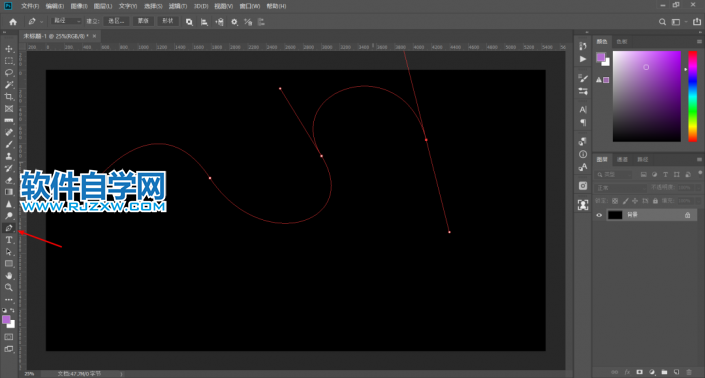Select the Pen tool in the toolbar
This screenshot has height=378, width=705.
pos(9,228)
